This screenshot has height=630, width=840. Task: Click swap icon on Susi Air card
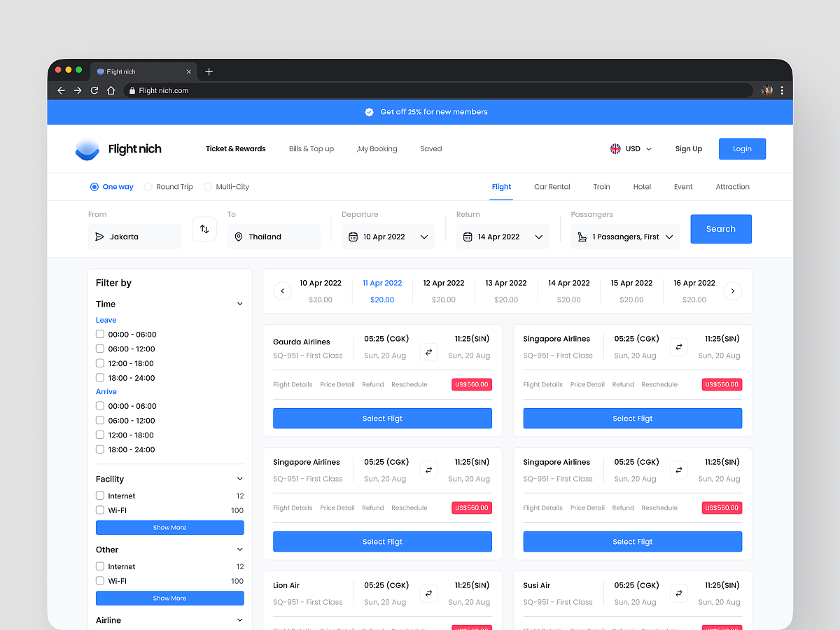pyautogui.click(x=679, y=593)
